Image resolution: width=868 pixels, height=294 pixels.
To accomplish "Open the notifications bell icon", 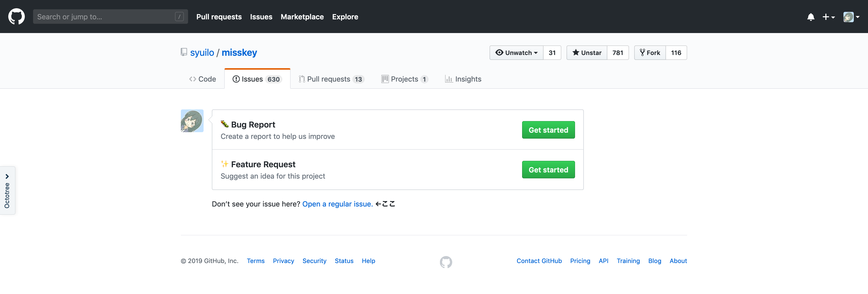I will [811, 17].
